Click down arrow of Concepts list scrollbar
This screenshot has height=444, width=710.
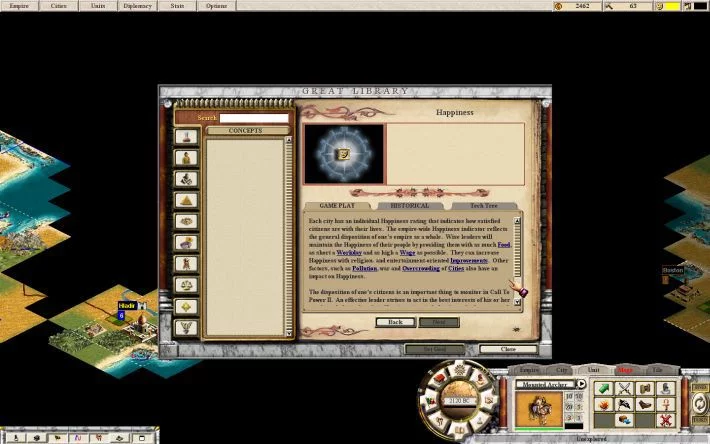point(288,334)
